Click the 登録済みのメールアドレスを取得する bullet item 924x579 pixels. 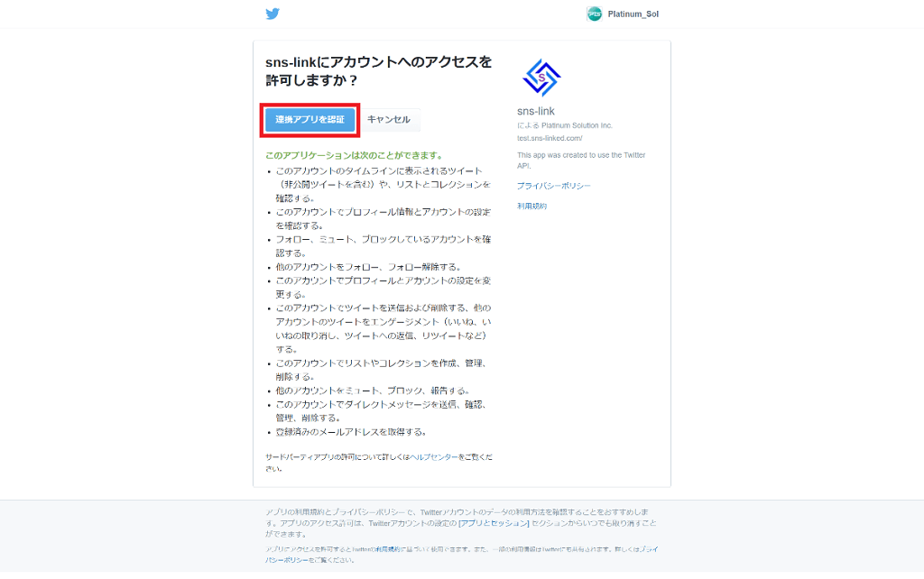coord(351,432)
